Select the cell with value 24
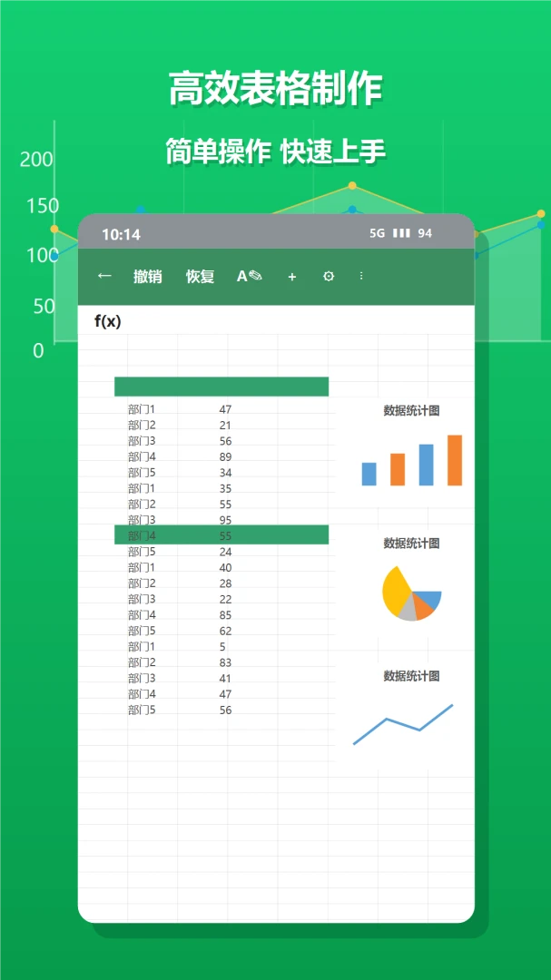The image size is (551, 980). click(x=225, y=552)
